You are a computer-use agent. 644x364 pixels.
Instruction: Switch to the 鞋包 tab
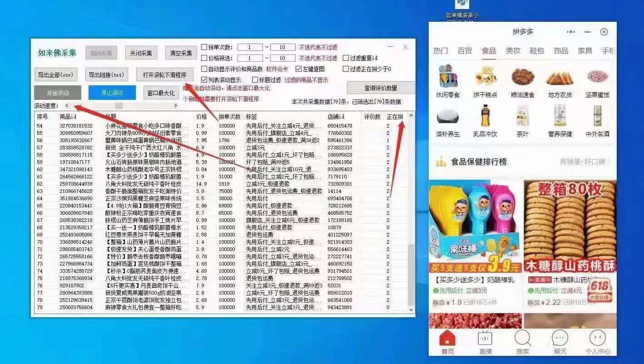[537, 50]
